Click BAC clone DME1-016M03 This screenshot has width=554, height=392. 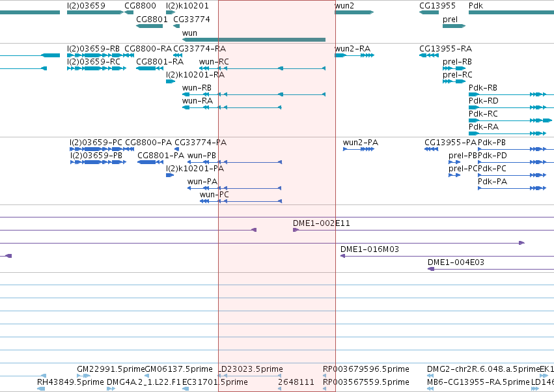click(370, 249)
